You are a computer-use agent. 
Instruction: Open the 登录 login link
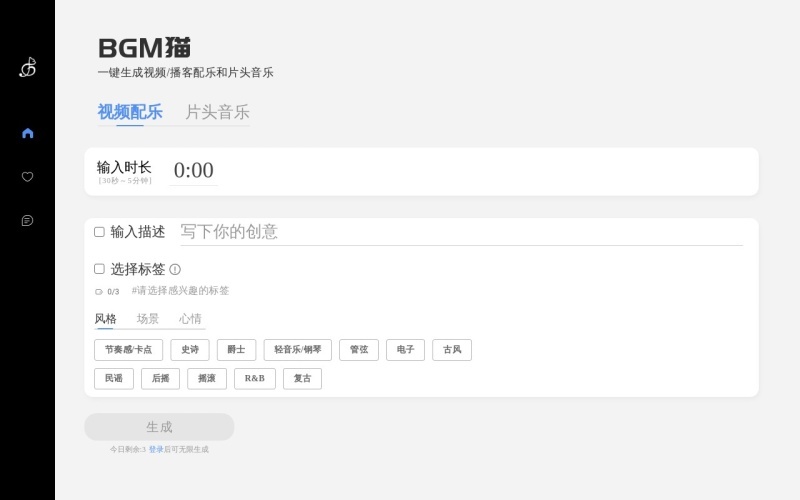(x=156, y=449)
